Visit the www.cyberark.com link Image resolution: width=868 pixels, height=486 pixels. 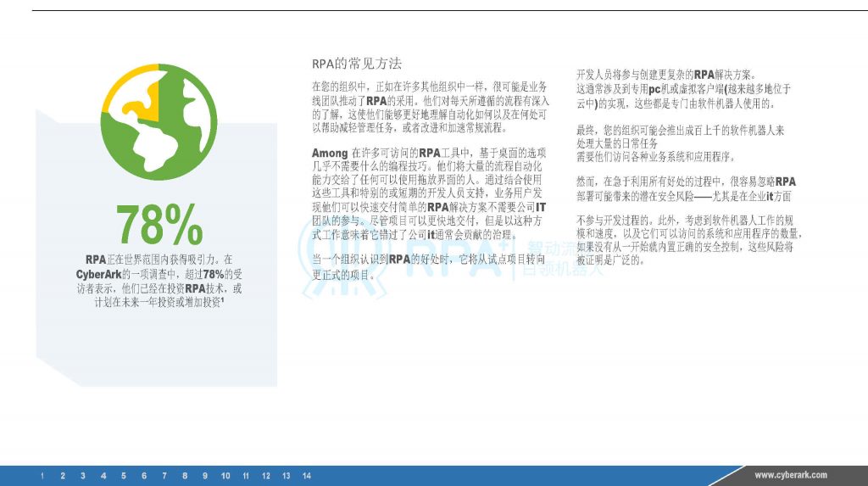pos(791,475)
